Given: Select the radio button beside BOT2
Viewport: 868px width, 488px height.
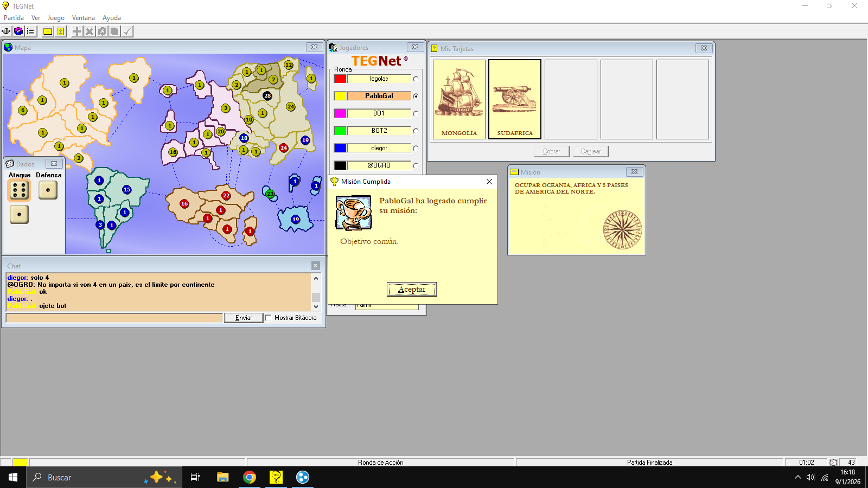Looking at the screenshot, I should [416, 131].
